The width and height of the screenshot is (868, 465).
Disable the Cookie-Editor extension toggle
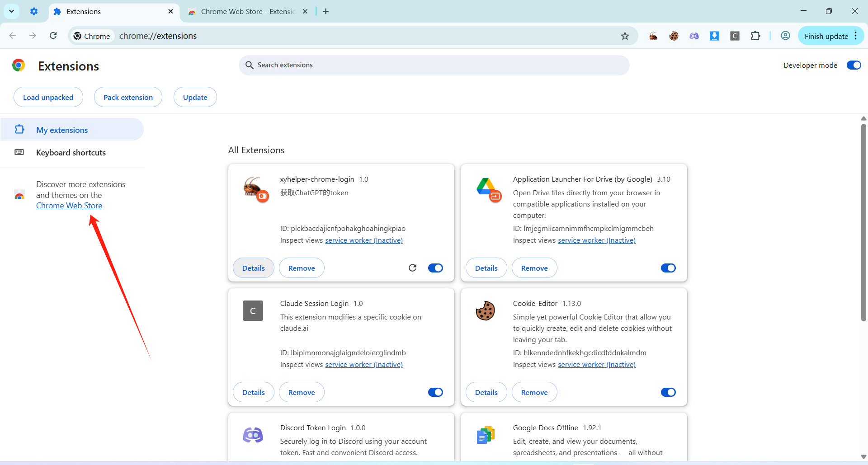tap(668, 392)
